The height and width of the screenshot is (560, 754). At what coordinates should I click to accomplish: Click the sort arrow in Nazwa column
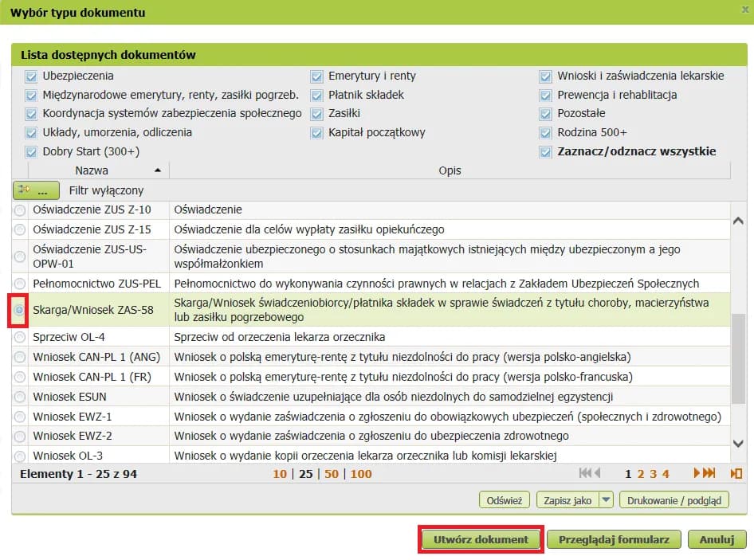click(x=158, y=170)
